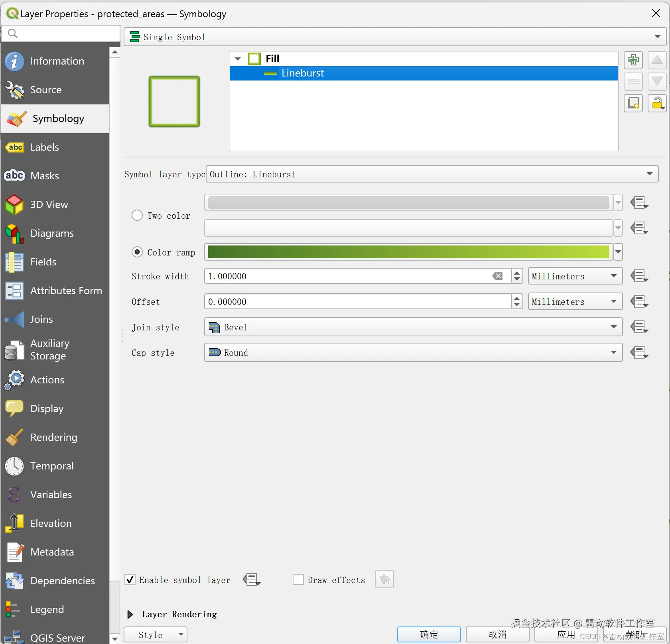The width and height of the screenshot is (670, 644).
Task: Click the green color ramp bar
Action: click(409, 252)
